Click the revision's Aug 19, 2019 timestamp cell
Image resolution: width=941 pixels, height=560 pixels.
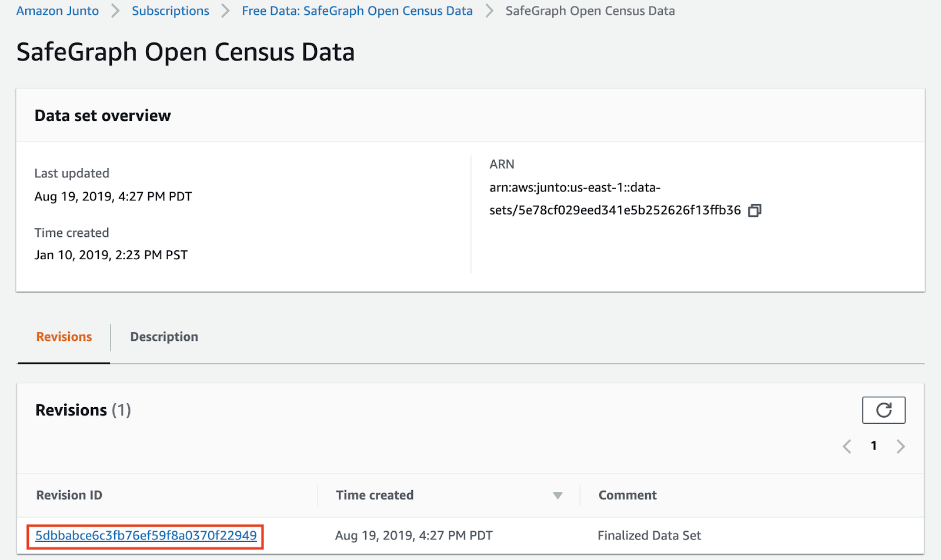pos(413,535)
